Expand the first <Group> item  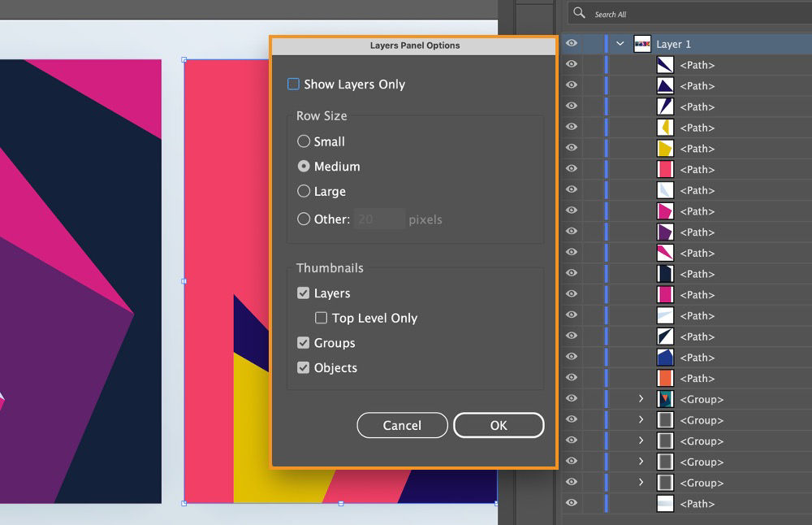tap(641, 399)
